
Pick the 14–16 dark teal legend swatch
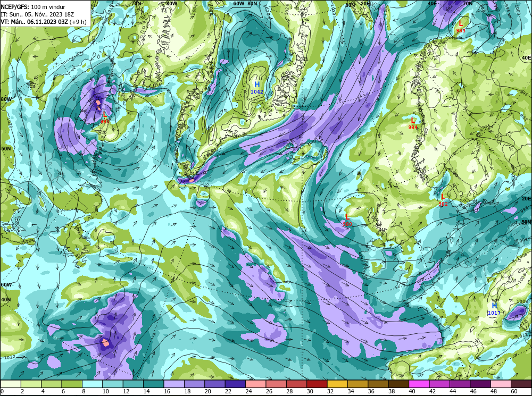point(153,384)
